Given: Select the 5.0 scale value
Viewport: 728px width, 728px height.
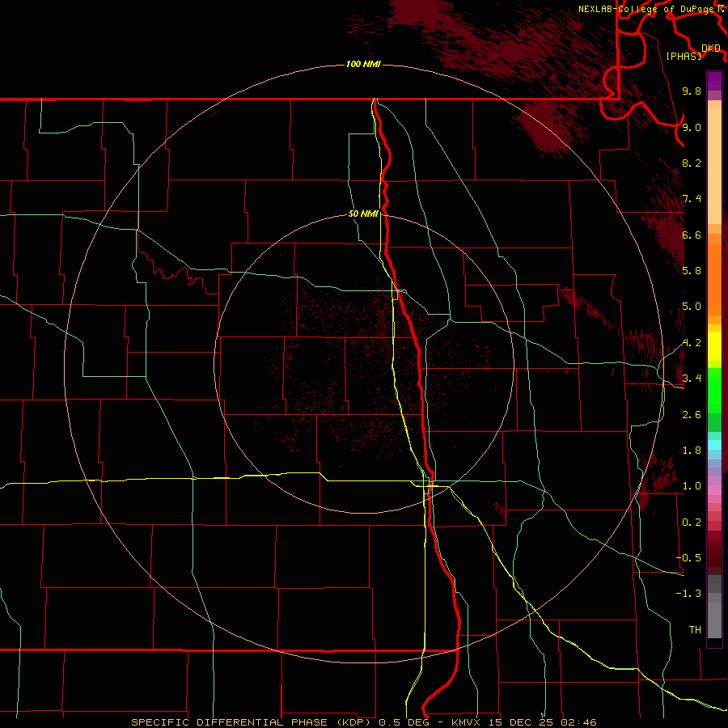Looking at the screenshot, I should pyautogui.click(x=692, y=307).
